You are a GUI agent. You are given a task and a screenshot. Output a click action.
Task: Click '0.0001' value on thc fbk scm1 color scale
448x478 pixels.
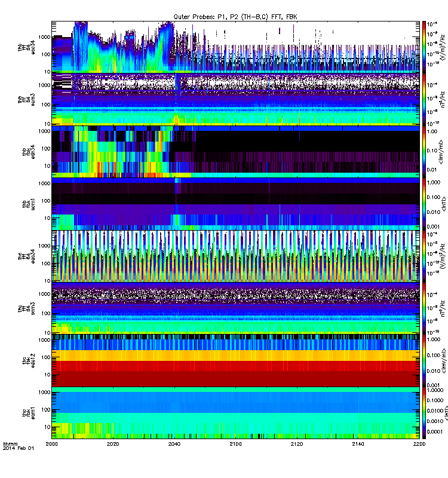pyautogui.click(x=435, y=431)
